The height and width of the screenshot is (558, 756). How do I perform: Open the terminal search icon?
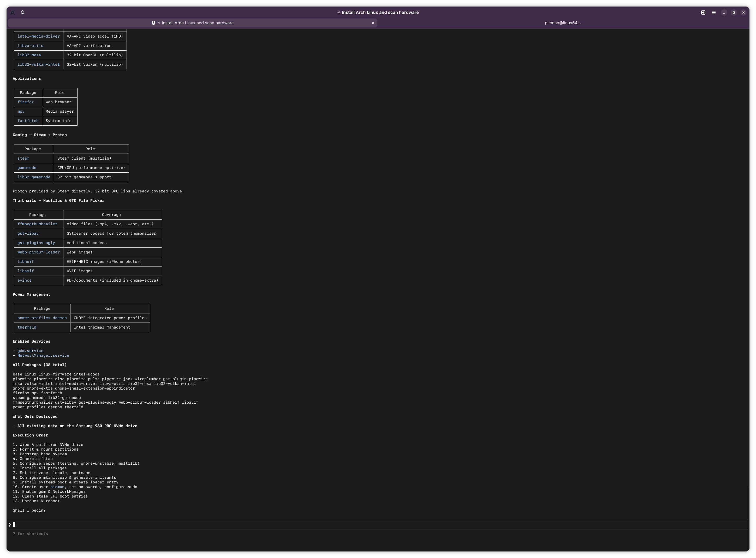pos(23,13)
